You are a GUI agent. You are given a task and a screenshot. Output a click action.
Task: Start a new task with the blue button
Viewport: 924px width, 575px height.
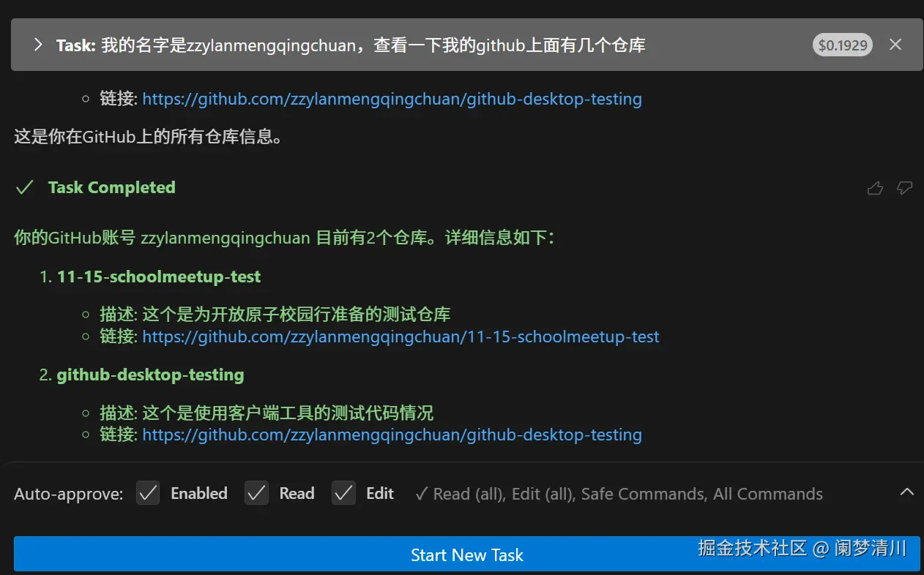pos(467,555)
